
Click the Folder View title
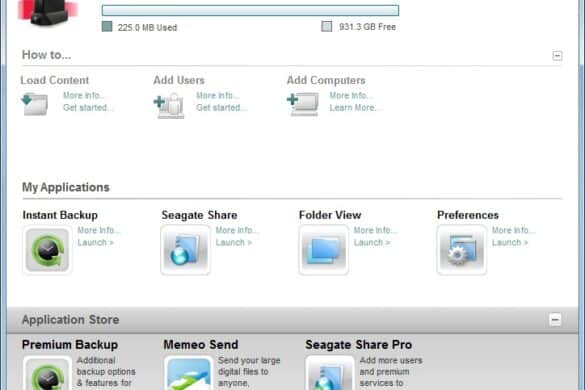[x=330, y=215]
